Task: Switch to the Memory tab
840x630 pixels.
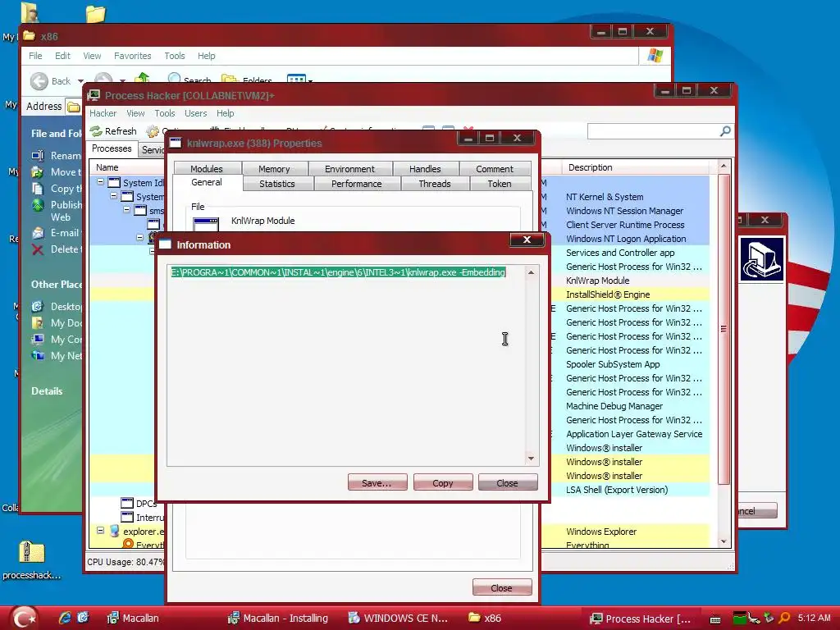Action: coord(274,169)
